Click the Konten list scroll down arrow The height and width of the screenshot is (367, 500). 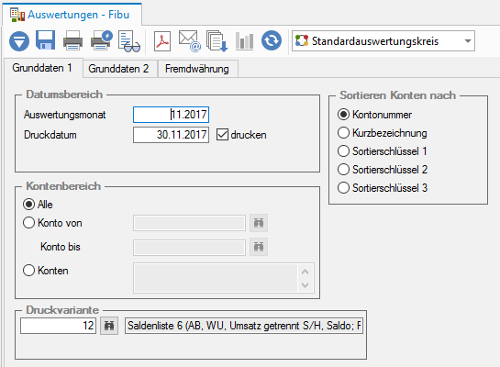point(305,285)
